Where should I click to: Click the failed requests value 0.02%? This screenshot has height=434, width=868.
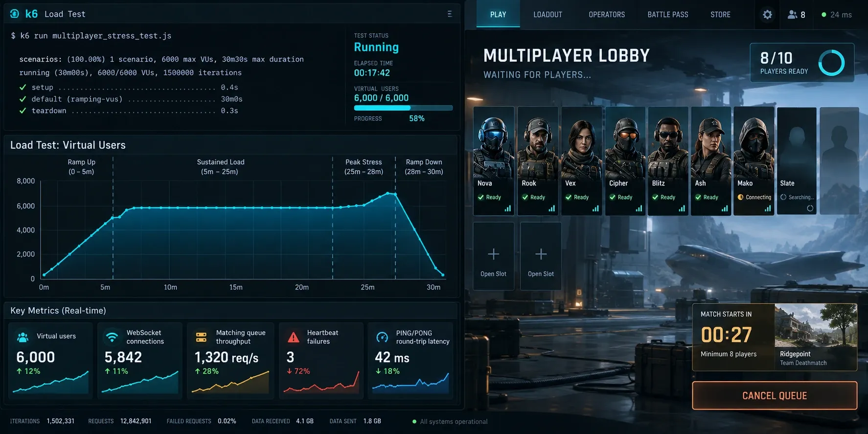click(227, 421)
